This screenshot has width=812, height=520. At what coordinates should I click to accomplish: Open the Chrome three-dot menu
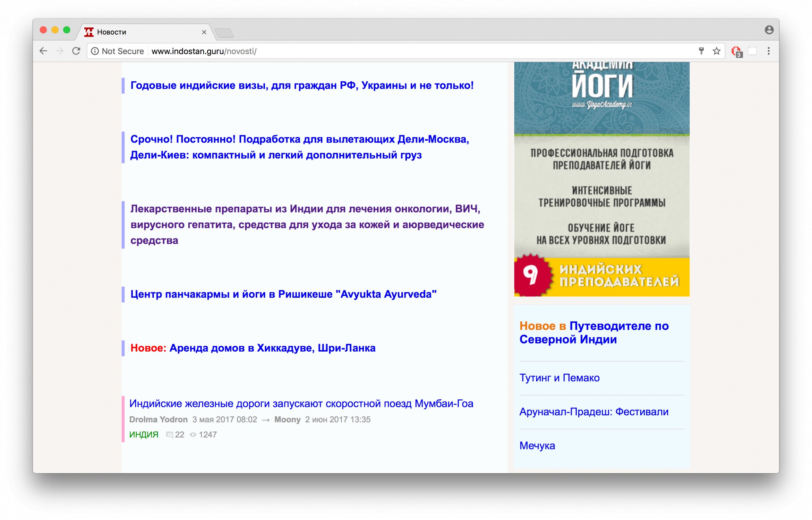pyautogui.click(x=769, y=51)
